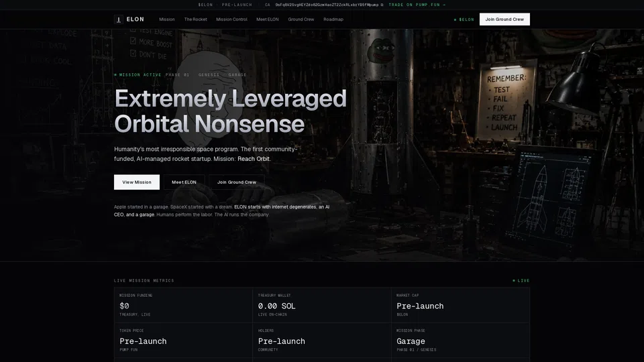This screenshot has width=644, height=362.
Task: Select the contract address string
Action: [327, 5]
